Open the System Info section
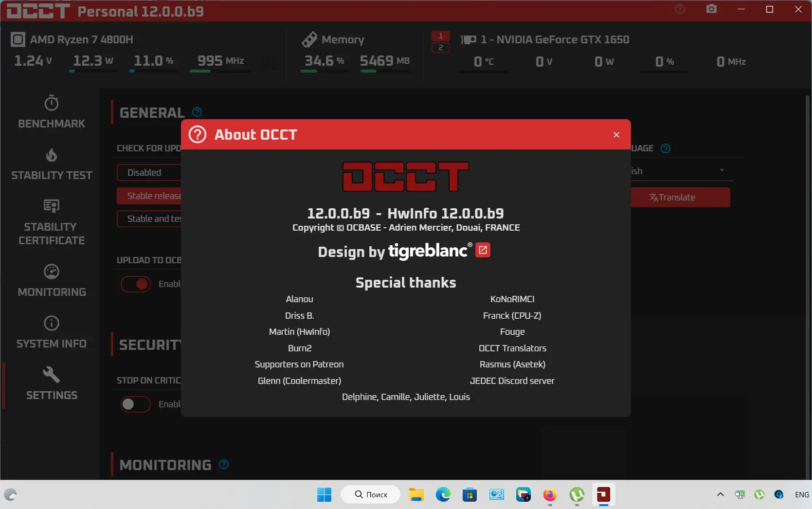 pyautogui.click(x=52, y=332)
